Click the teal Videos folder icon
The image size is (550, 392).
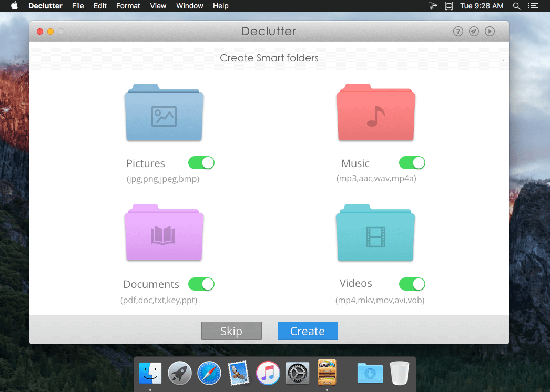tap(375, 232)
